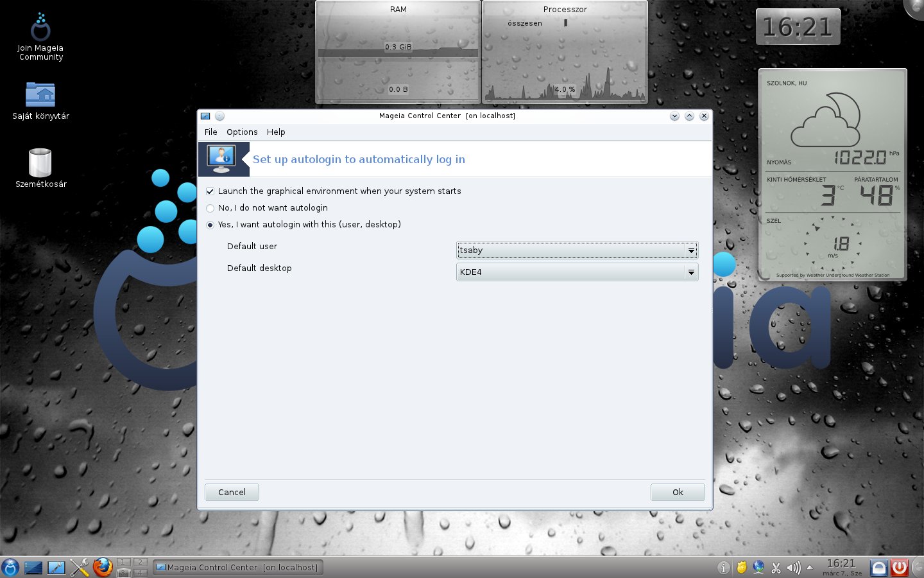Open the wrench and screwdriver tools launcher
Viewport: 924px width, 578px height.
[80, 567]
